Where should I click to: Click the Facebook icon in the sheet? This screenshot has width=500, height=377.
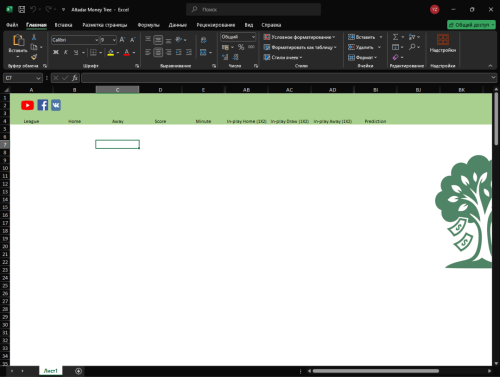tap(43, 105)
